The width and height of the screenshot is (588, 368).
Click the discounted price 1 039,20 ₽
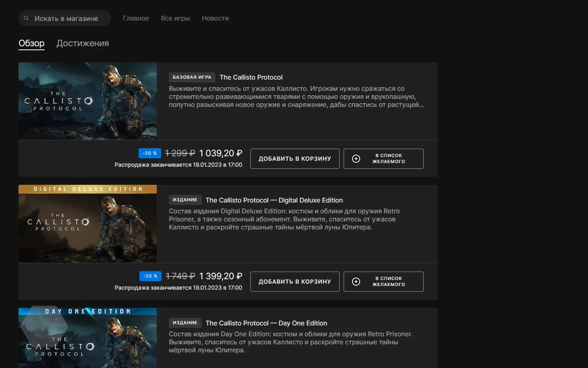[x=221, y=153]
